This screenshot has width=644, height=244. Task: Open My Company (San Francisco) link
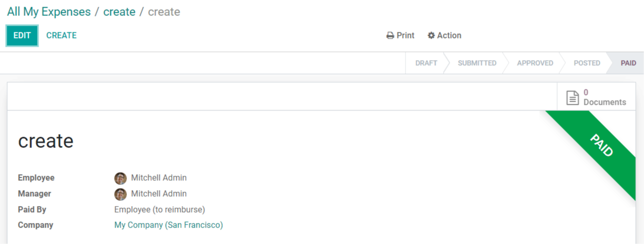[x=169, y=225]
